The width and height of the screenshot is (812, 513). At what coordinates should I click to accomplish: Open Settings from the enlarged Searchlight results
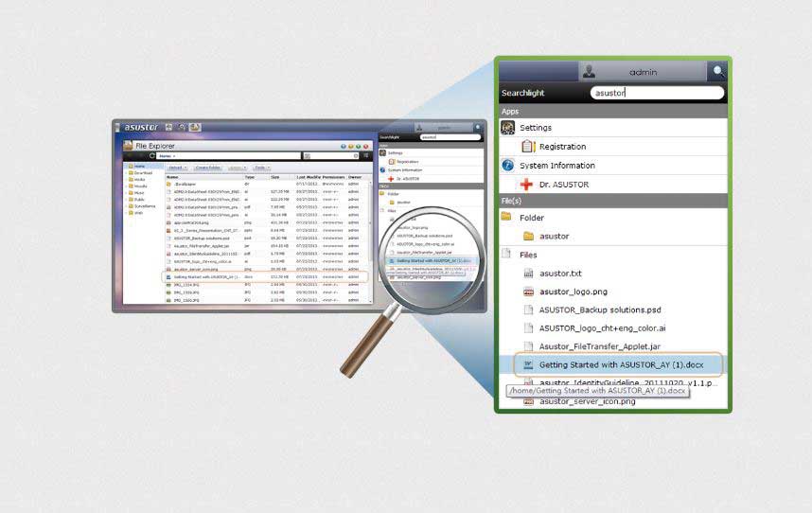[x=613, y=128]
